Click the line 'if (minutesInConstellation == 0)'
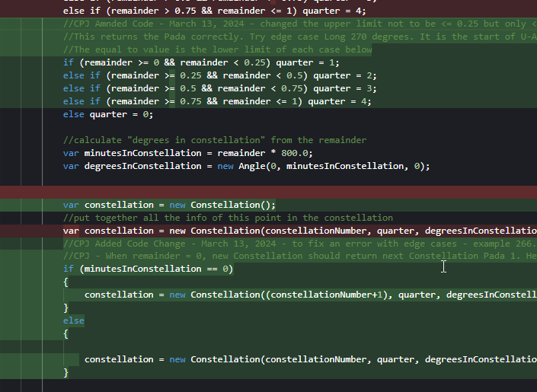This screenshot has width=537, height=392. pos(148,269)
